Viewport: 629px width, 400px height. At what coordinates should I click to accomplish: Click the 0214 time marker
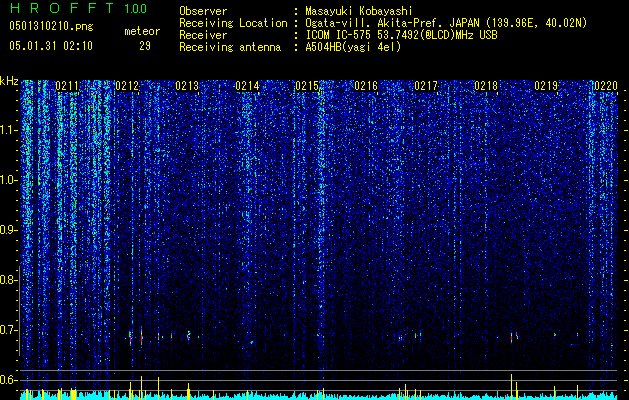pos(247,86)
